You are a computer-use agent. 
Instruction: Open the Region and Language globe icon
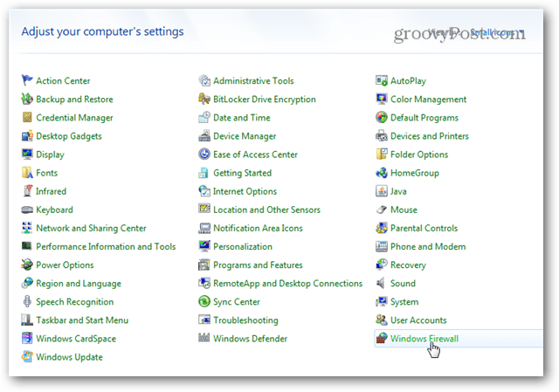point(27,283)
